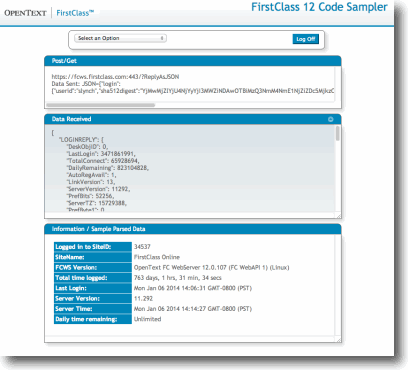Click the "DeskObjID": 0 line
Image resolution: width=408 pixels, height=370 pixels.
87,147
